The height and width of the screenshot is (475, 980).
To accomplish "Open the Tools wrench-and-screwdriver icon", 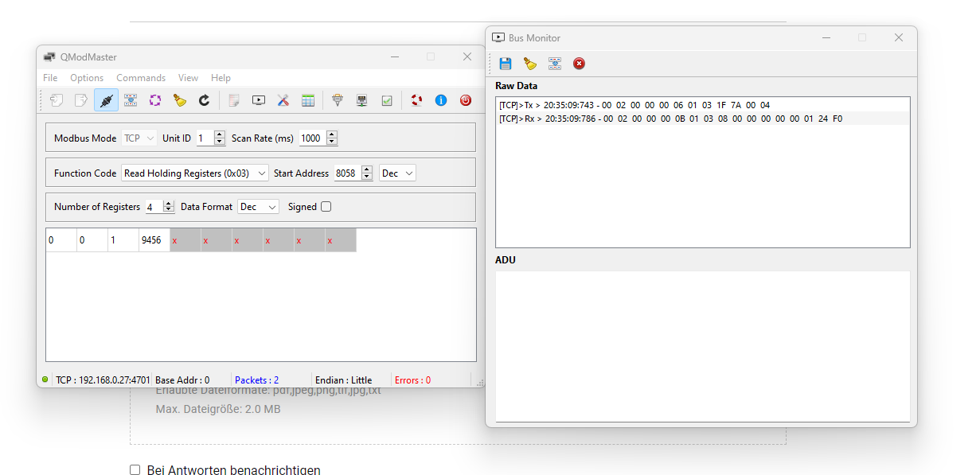I will (283, 100).
